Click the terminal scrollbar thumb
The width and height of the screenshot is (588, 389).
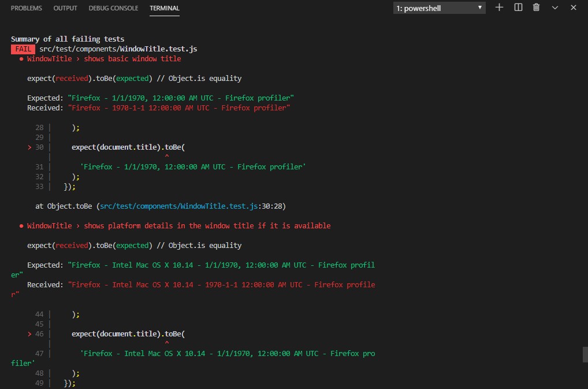pyautogui.click(x=585, y=354)
